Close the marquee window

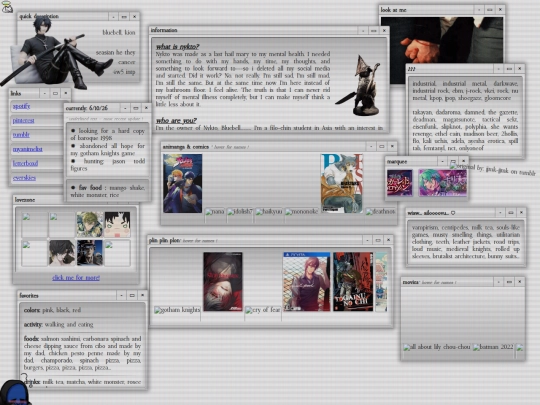point(464,161)
